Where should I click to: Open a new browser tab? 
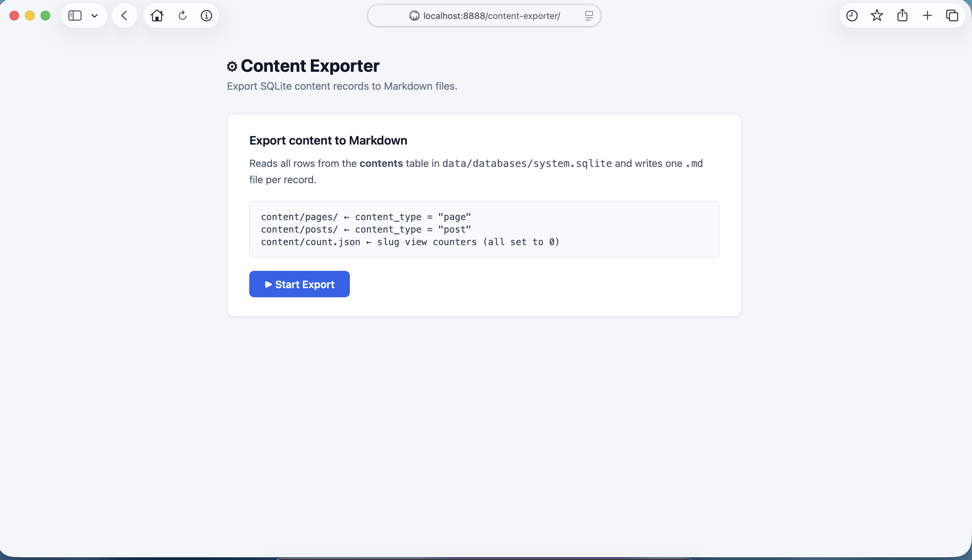coord(927,16)
